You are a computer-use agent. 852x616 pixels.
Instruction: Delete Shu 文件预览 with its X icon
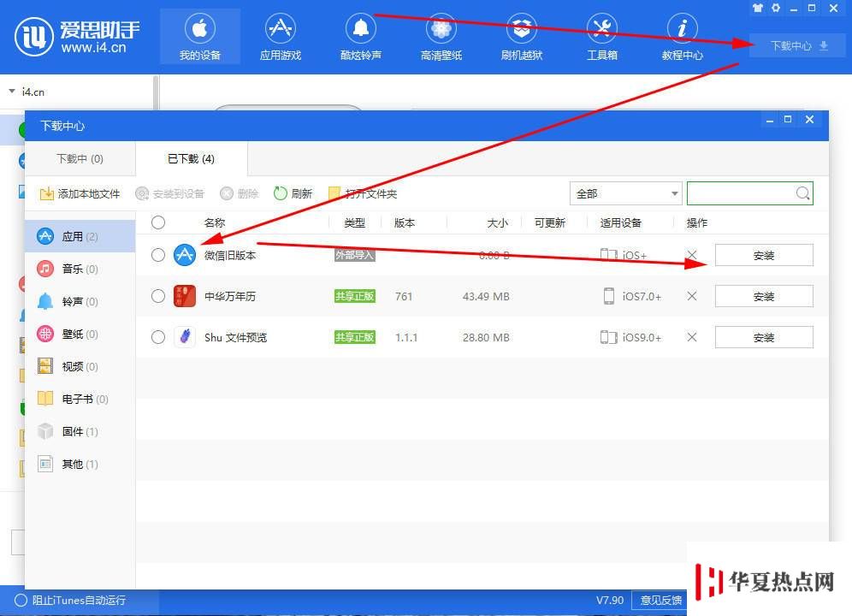692,337
